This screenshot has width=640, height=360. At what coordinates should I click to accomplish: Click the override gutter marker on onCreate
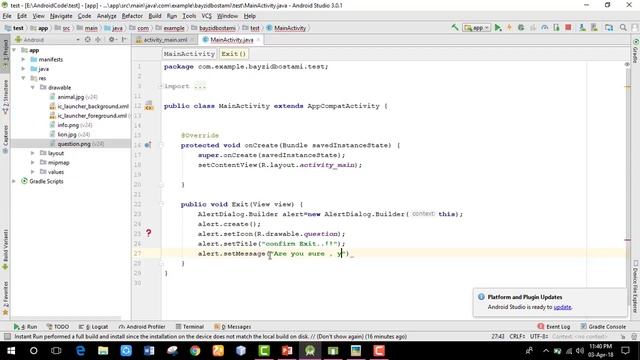(148, 145)
